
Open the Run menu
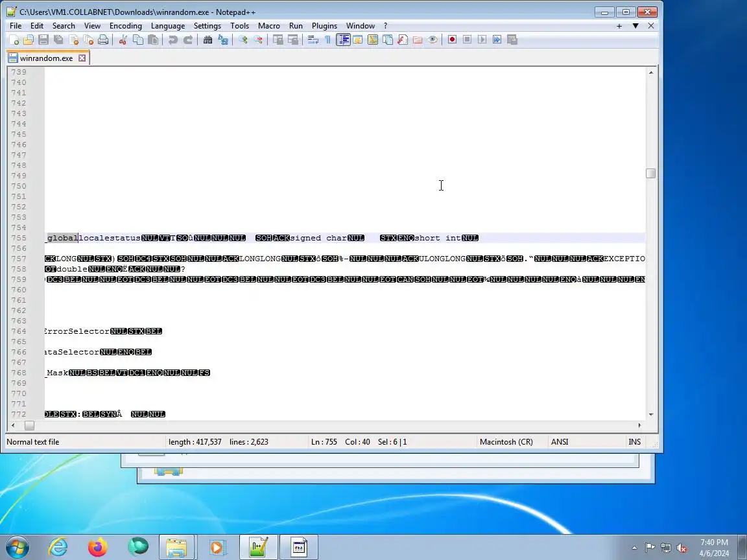pos(296,26)
